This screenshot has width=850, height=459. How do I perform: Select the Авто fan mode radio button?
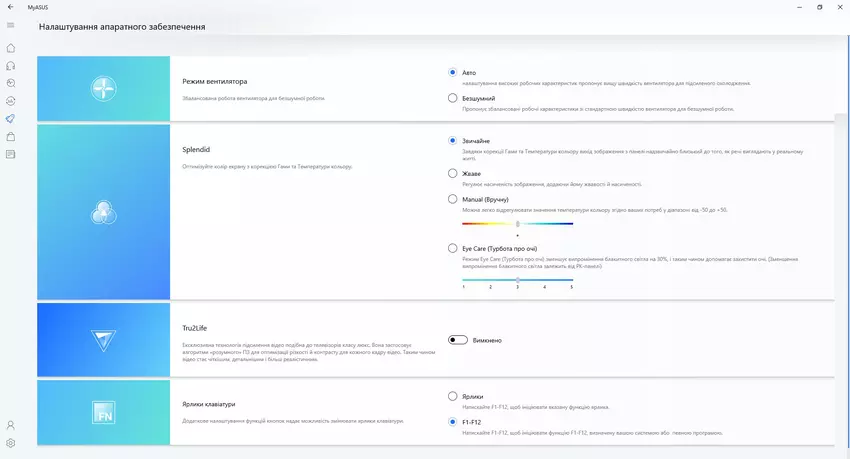(x=453, y=72)
